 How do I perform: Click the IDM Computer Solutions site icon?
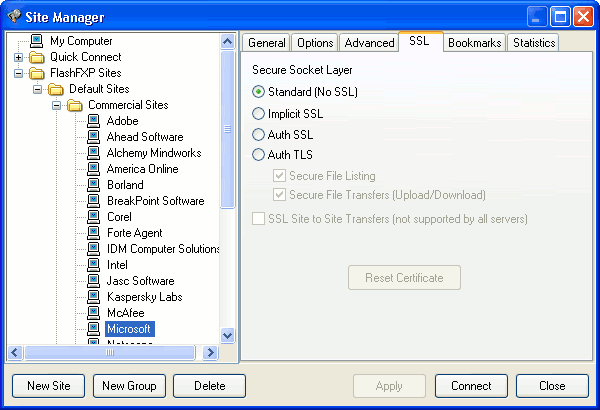pos(93,249)
